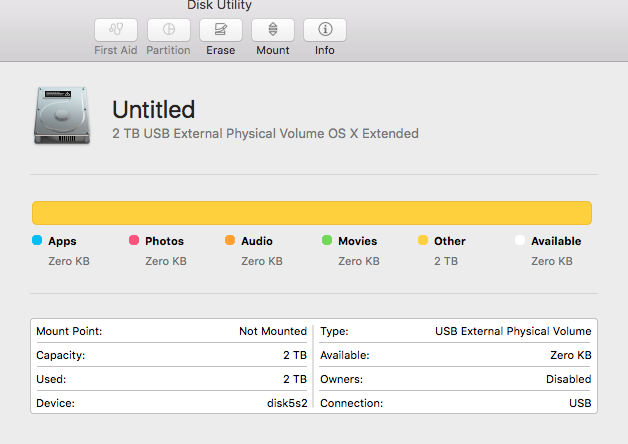Select the Untitled volume name
Viewport: 628px width, 444px height.
[x=153, y=110]
